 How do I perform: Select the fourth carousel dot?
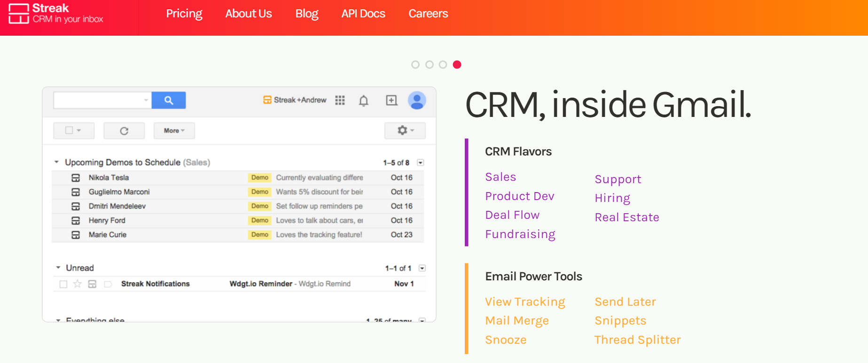click(457, 64)
